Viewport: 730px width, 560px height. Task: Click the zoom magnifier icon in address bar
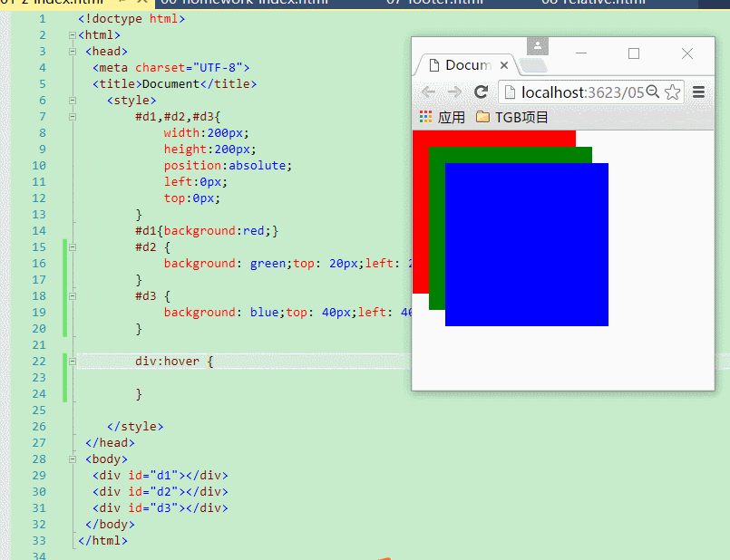coord(653,92)
